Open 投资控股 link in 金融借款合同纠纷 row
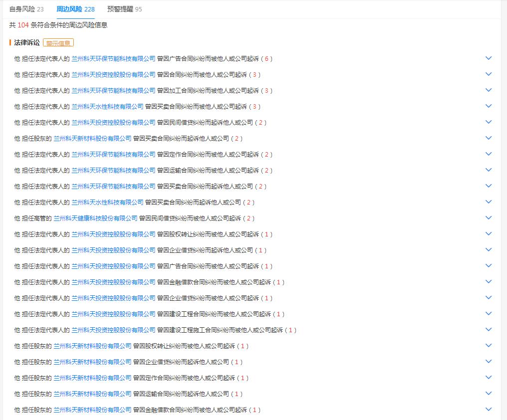 113,282
